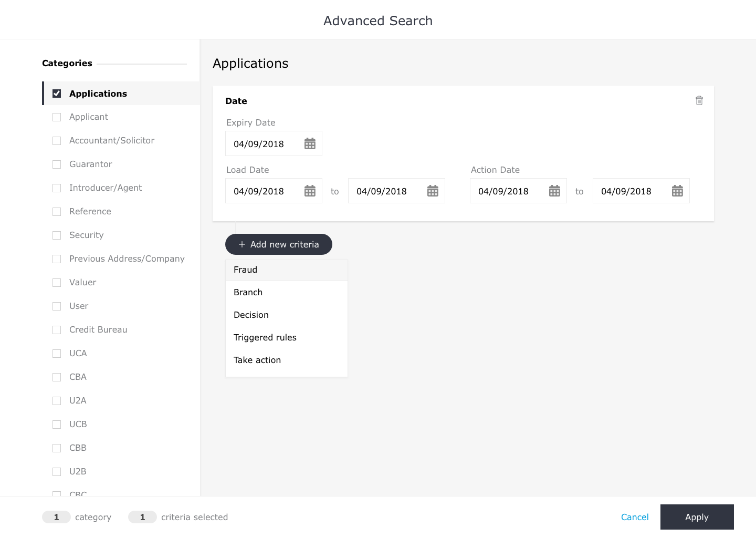Open calendar for Load Date end

coord(433,191)
